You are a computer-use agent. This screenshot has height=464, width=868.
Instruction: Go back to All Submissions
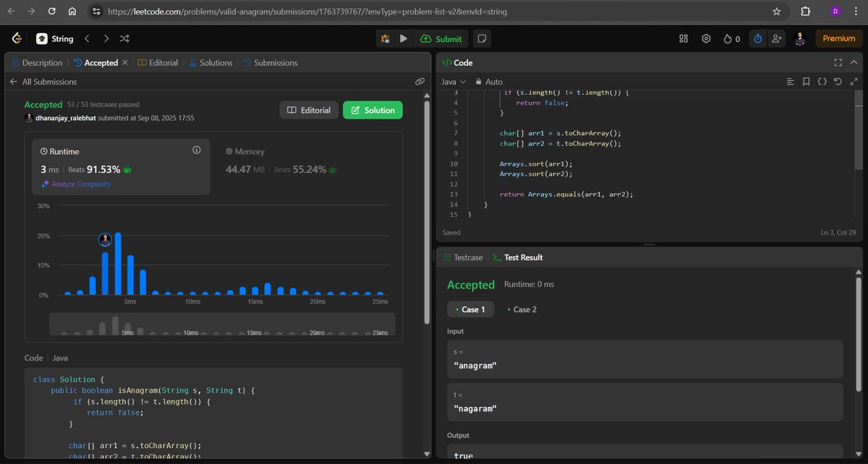43,82
